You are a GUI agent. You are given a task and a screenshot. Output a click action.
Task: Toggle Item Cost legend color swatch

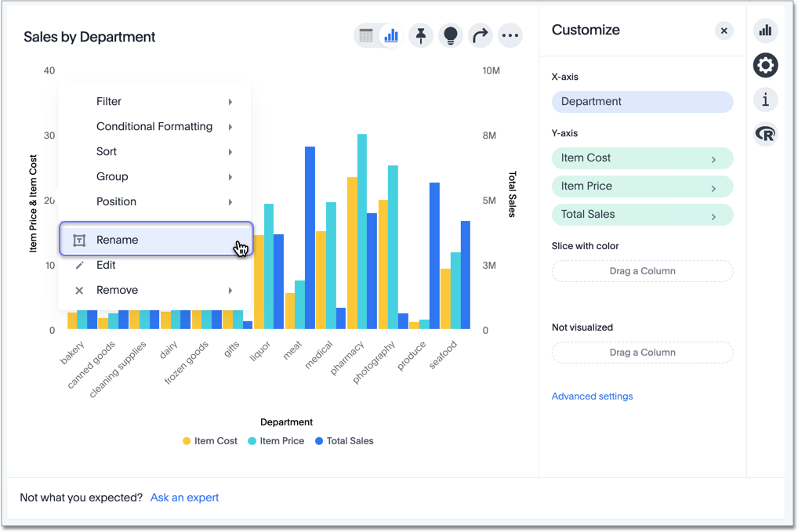(x=187, y=441)
